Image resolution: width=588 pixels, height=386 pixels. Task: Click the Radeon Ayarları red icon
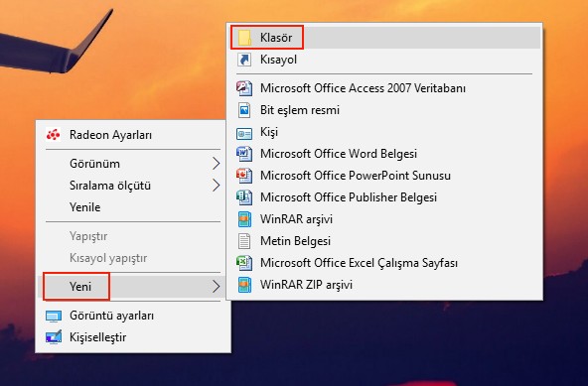tap(53, 135)
